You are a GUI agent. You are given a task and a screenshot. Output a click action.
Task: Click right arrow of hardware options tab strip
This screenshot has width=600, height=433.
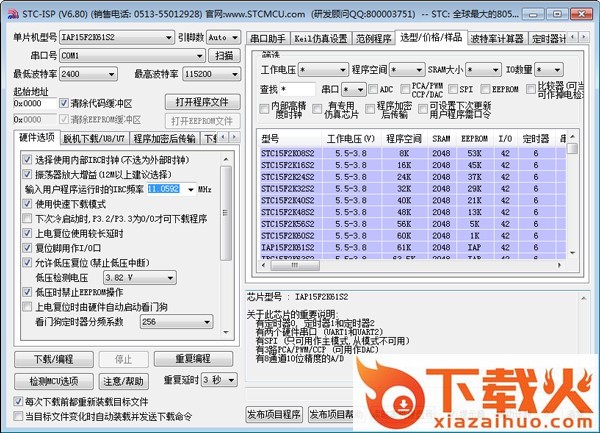pos(234,137)
